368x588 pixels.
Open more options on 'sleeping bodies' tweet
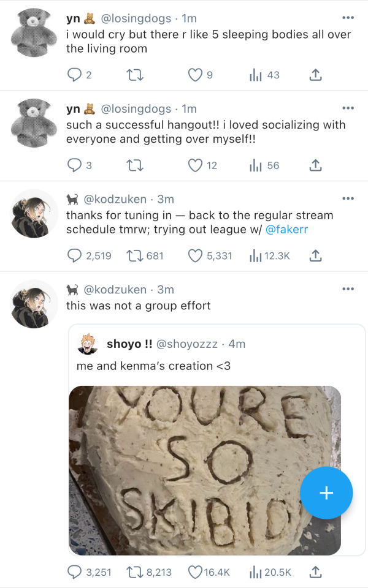click(x=348, y=17)
